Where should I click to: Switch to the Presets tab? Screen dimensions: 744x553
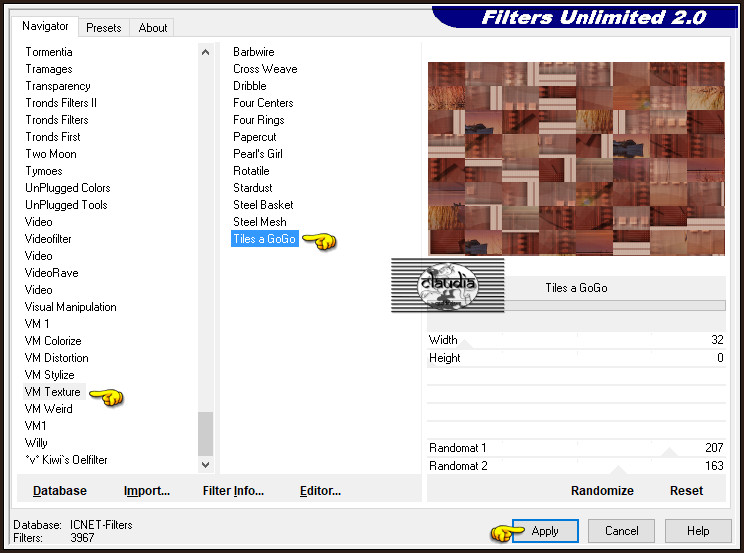click(x=103, y=28)
